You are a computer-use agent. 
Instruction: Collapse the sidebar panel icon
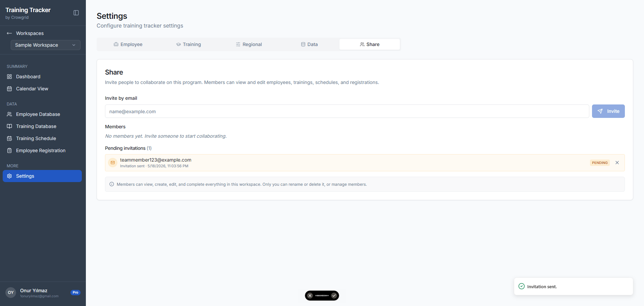coord(76,13)
